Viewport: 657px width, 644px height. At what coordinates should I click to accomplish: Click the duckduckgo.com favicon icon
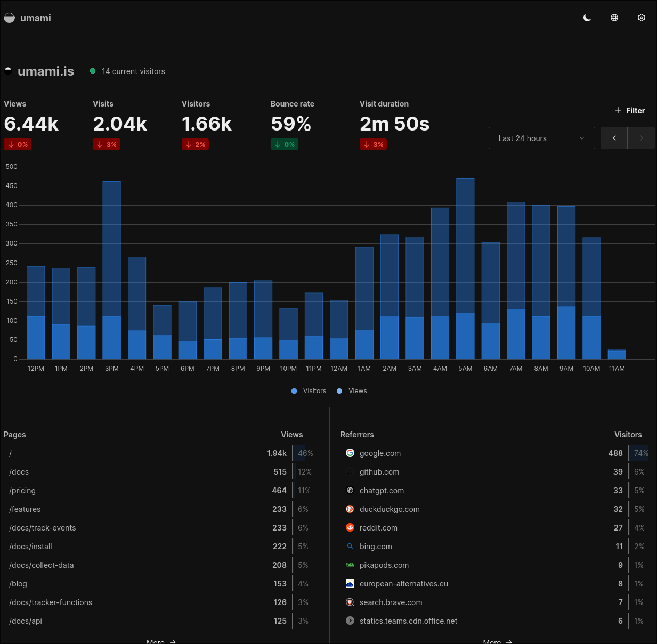[350, 509]
